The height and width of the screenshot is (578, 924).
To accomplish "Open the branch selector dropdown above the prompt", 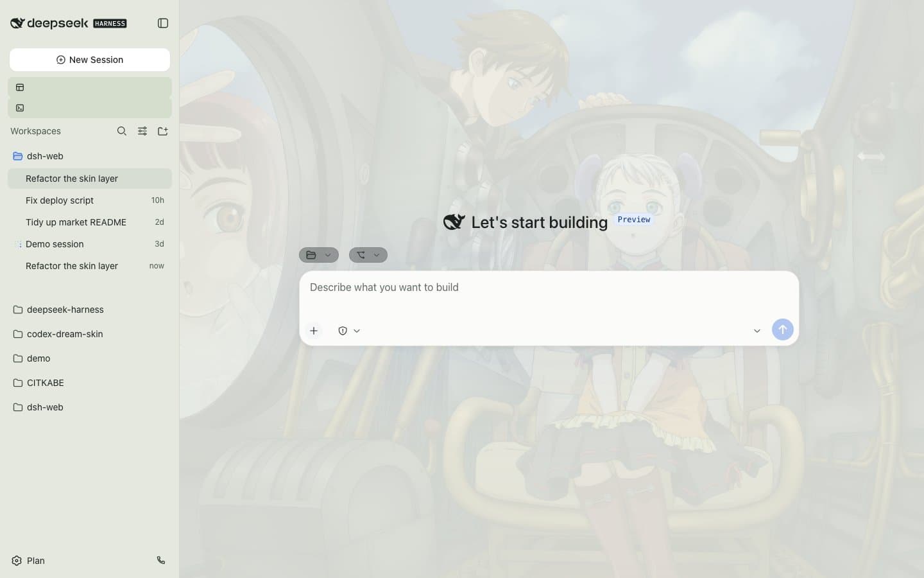I will [368, 255].
